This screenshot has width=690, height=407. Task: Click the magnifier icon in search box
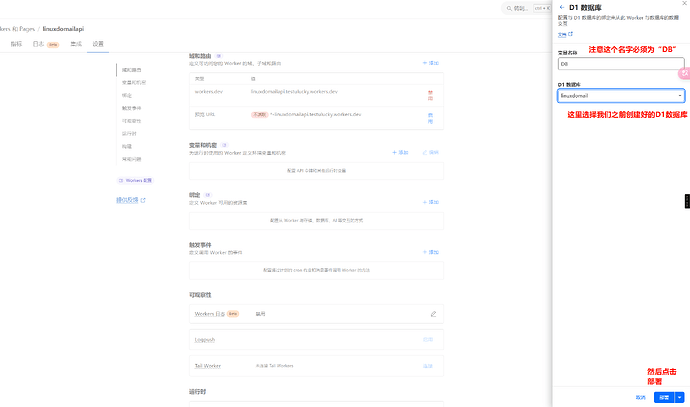click(x=509, y=8)
